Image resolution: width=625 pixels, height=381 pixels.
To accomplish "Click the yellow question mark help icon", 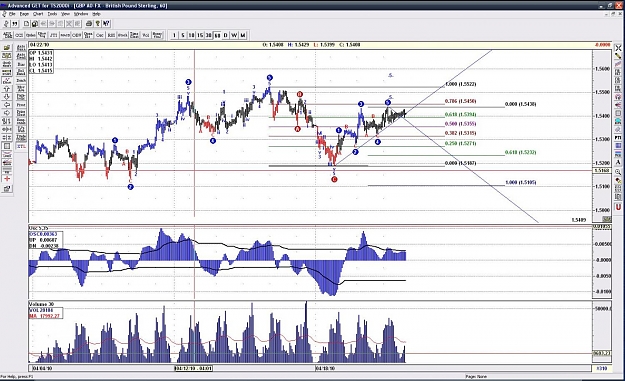I will 98,24.
